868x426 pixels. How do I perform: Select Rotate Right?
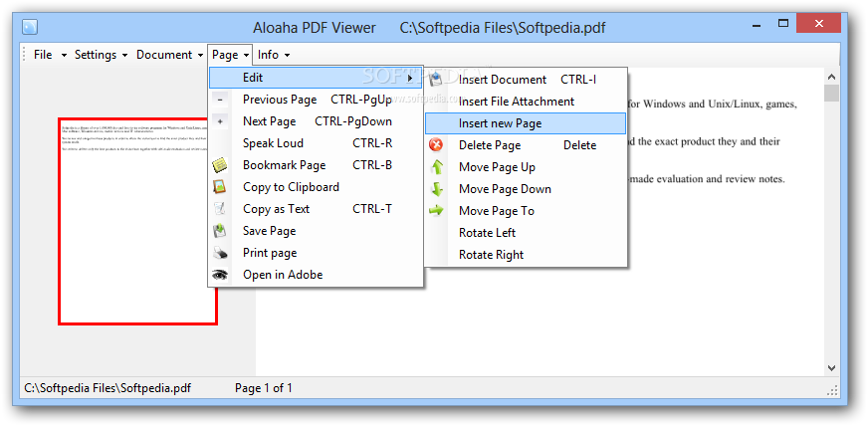[x=526, y=255]
